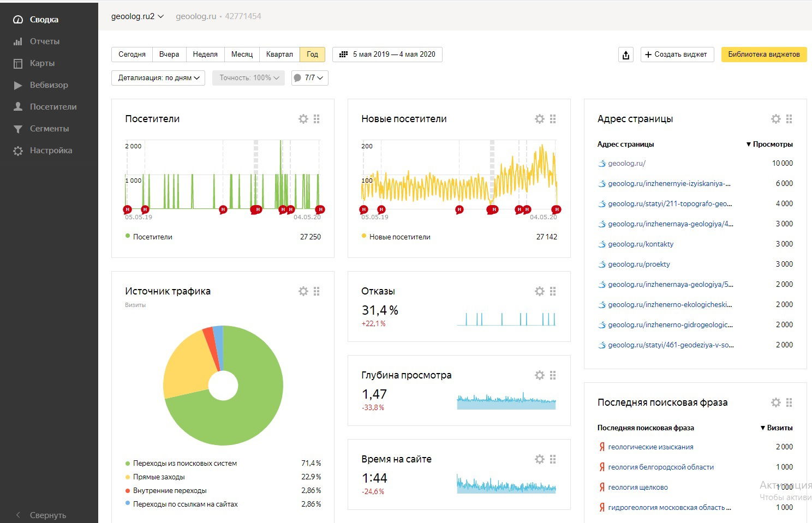
Task: Click the Время на сайте sparkline chart
Action: pos(506,484)
